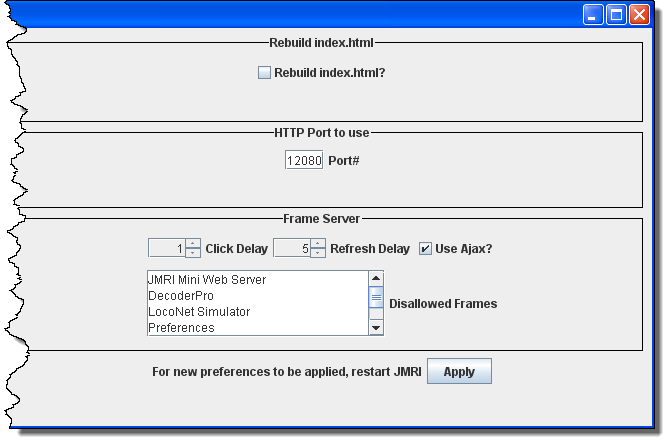The image size is (671, 445).
Task: Click the frames list scroll down arrow
Action: [x=376, y=328]
